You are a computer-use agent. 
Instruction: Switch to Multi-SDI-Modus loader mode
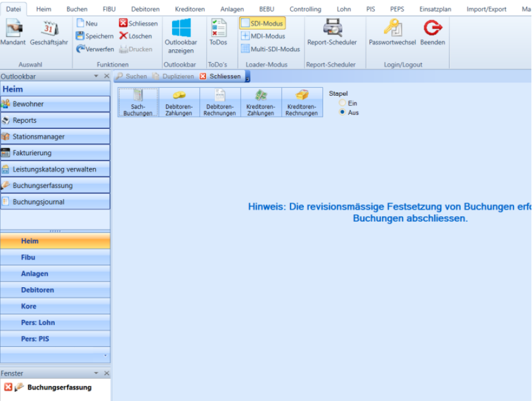point(270,49)
